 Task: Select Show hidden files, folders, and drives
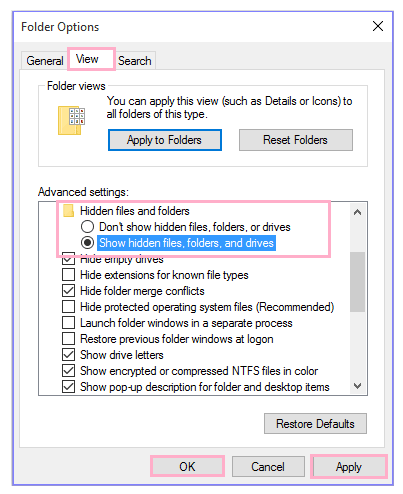click(x=88, y=243)
